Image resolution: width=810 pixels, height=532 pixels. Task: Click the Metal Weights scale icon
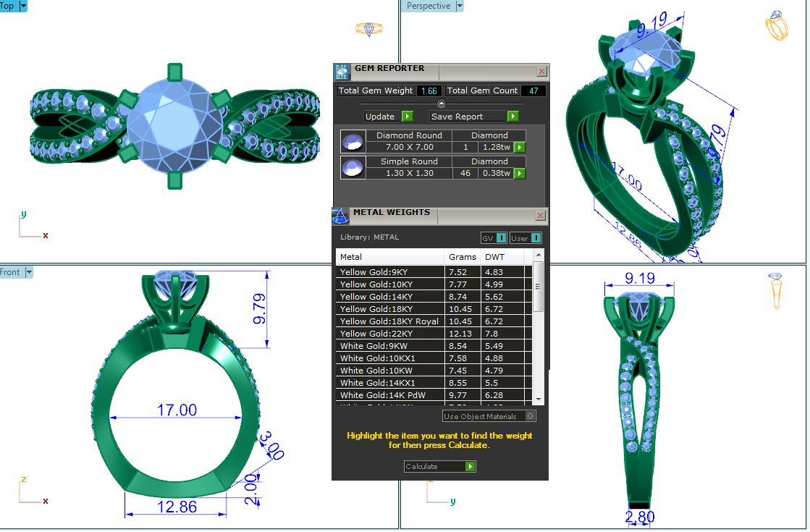tap(340, 216)
